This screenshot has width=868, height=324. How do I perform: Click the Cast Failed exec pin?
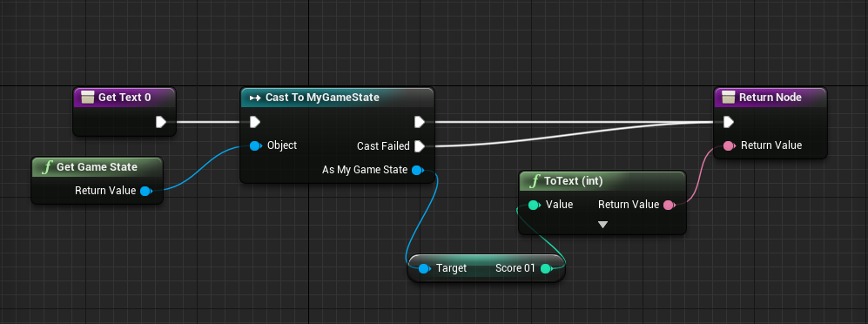(419, 146)
